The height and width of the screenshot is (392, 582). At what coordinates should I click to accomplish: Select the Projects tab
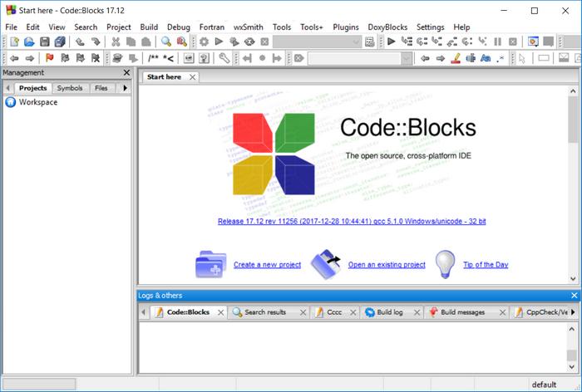tap(32, 88)
